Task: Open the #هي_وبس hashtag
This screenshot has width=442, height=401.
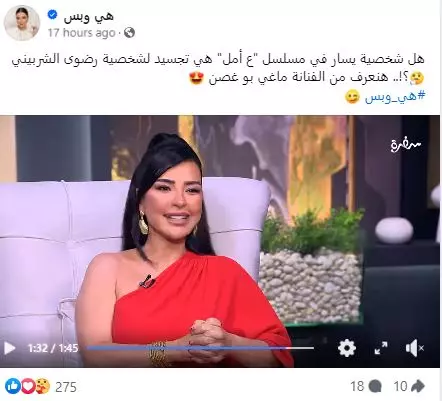Action: pos(396,96)
